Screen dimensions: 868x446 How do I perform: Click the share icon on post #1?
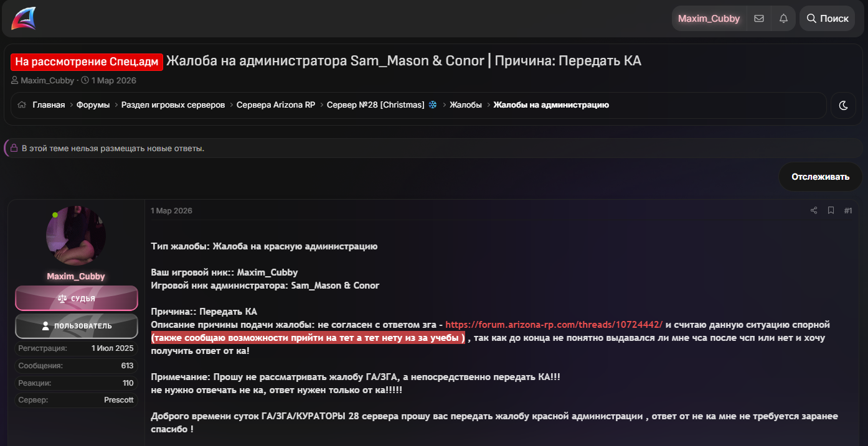pos(814,211)
